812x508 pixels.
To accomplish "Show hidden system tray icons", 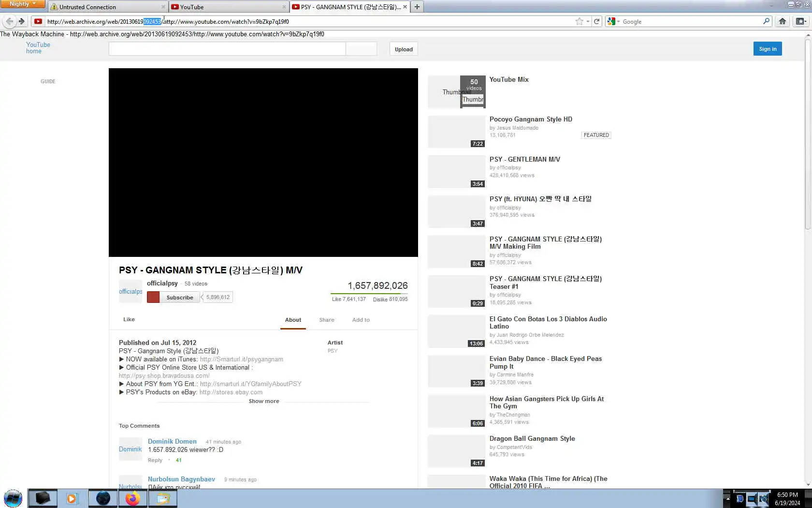I will tap(727, 499).
